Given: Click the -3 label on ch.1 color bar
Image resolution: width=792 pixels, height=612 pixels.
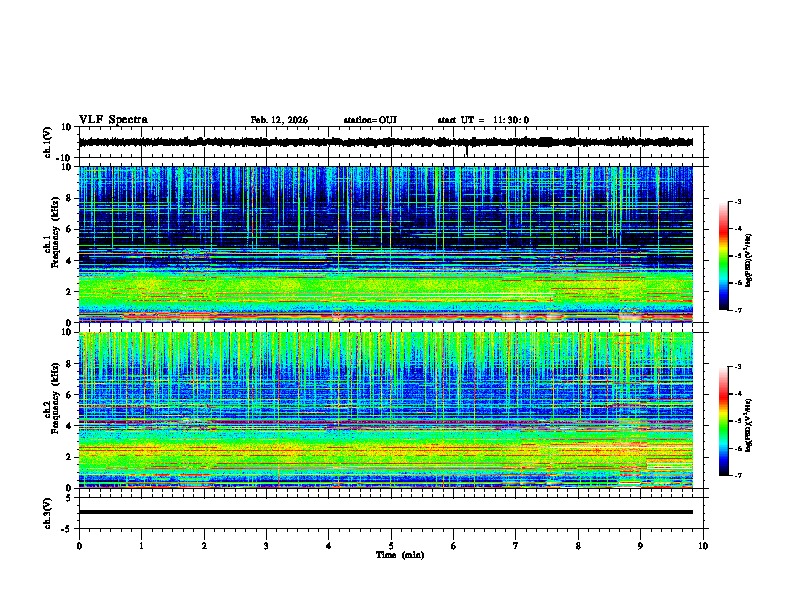Looking at the screenshot, I should tap(738, 202).
